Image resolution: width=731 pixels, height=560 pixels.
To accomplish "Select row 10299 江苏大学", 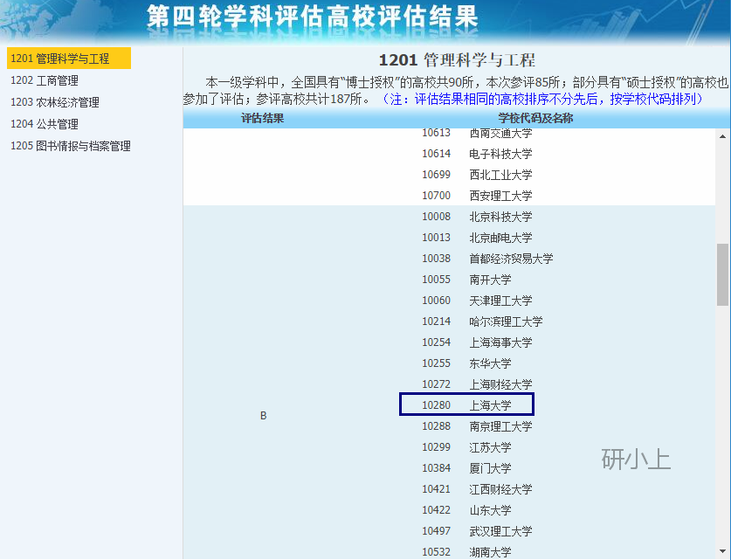I will coord(466,447).
